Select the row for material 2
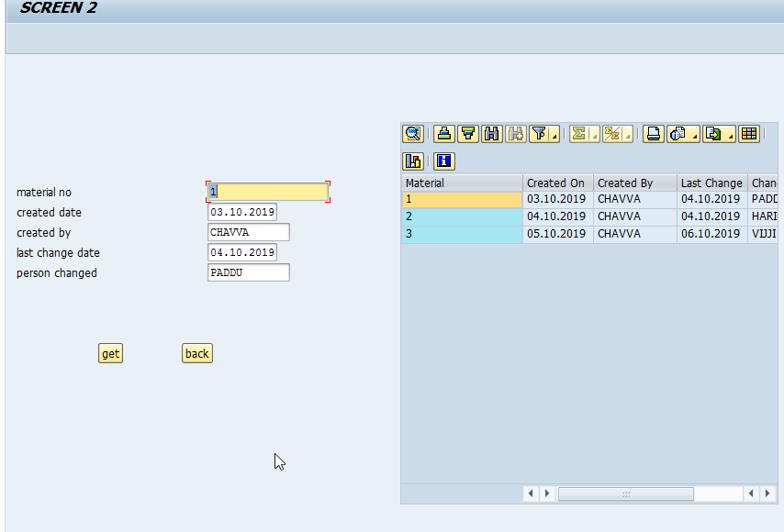 (x=459, y=216)
